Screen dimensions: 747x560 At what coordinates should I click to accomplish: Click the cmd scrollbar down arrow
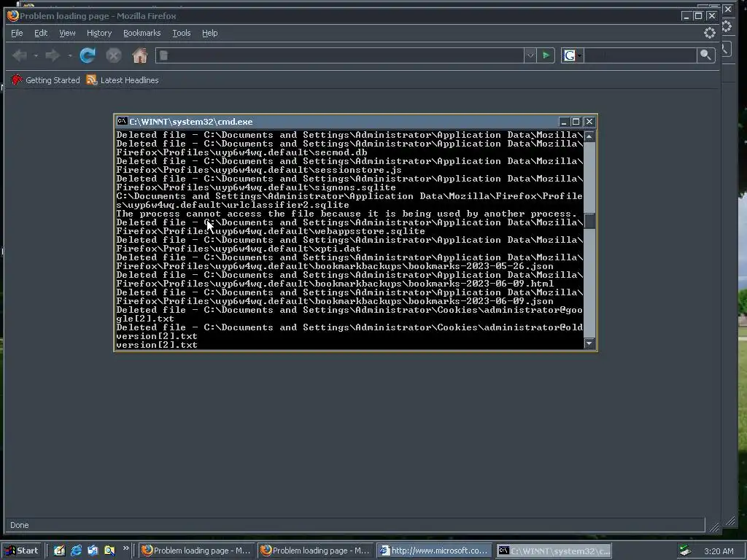click(x=589, y=343)
